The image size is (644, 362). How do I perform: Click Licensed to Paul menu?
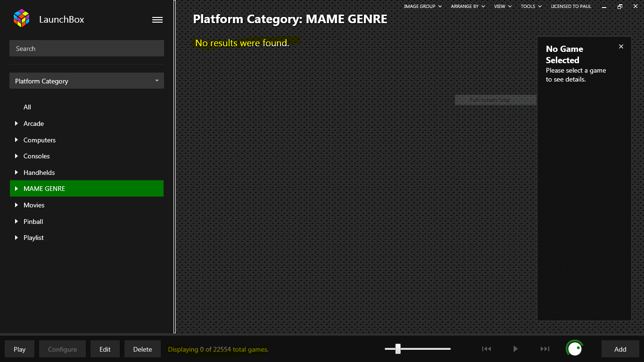(x=571, y=7)
